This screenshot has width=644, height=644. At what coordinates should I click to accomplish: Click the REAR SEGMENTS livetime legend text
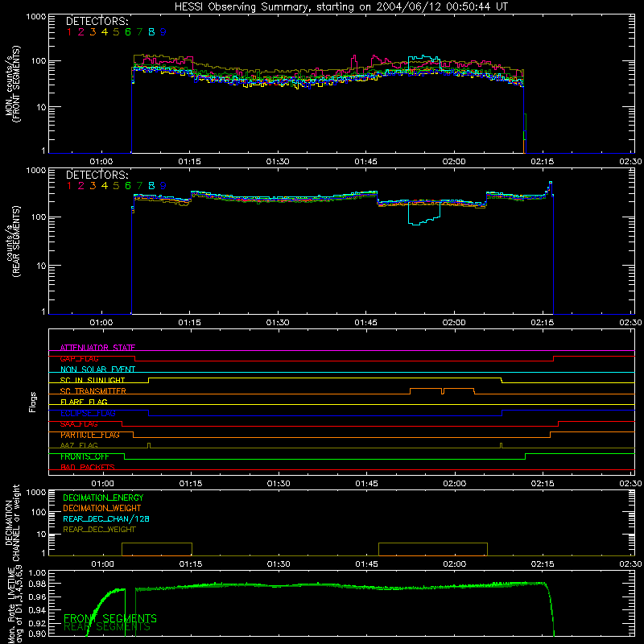point(107,627)
